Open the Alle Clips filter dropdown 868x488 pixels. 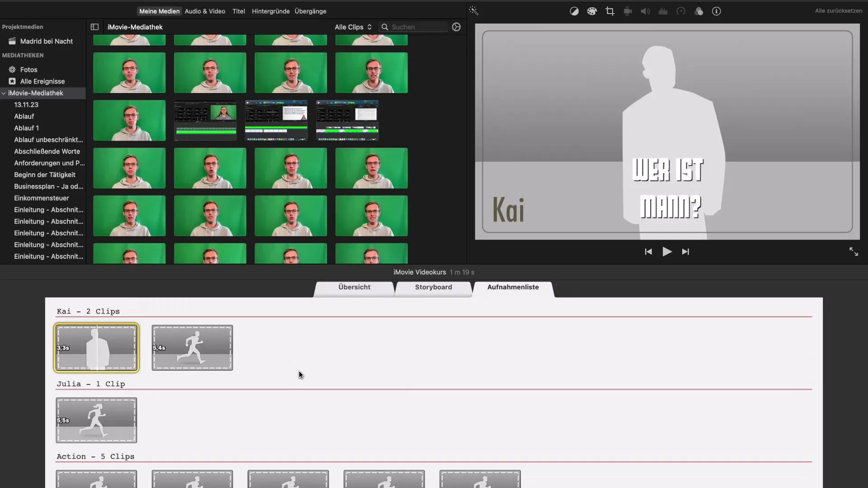click(353, 27)
